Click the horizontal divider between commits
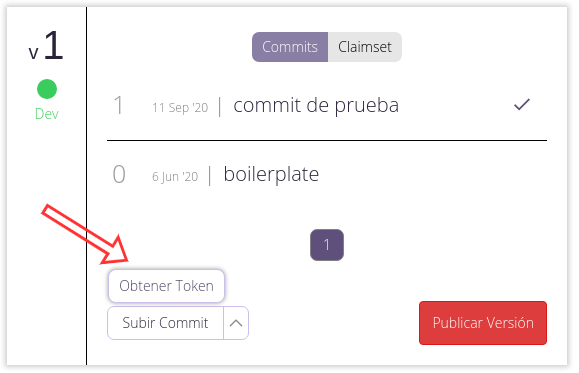The height and width of the screenshot is (373, 579). click(327, 140)
